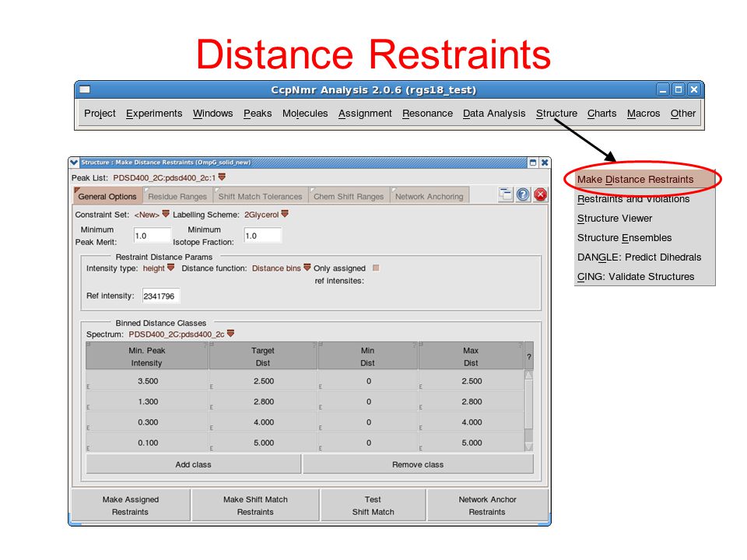The image size is (747, 560).
Task: Click Make Shift Match Restraints button
Action: (x=255, y=506)
